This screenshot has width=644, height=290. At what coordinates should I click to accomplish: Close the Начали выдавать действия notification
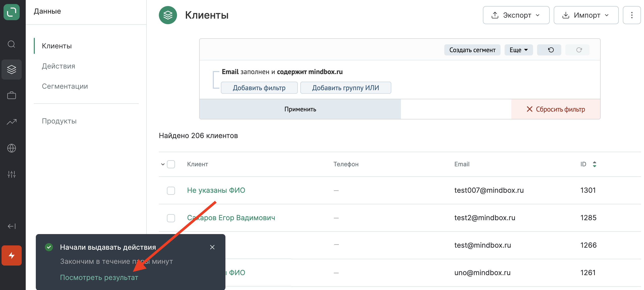(212, 247)
